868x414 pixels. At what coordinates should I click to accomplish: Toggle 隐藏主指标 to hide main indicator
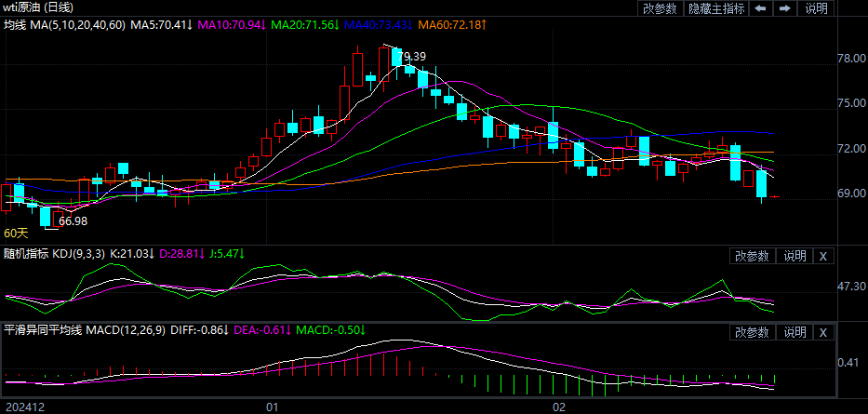tap(715, 8)
